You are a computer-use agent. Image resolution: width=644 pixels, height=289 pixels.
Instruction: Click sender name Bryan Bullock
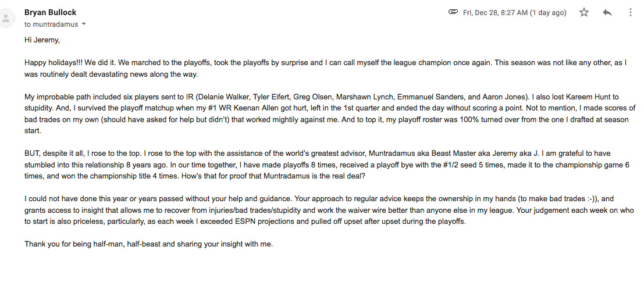tap(50, 12)
